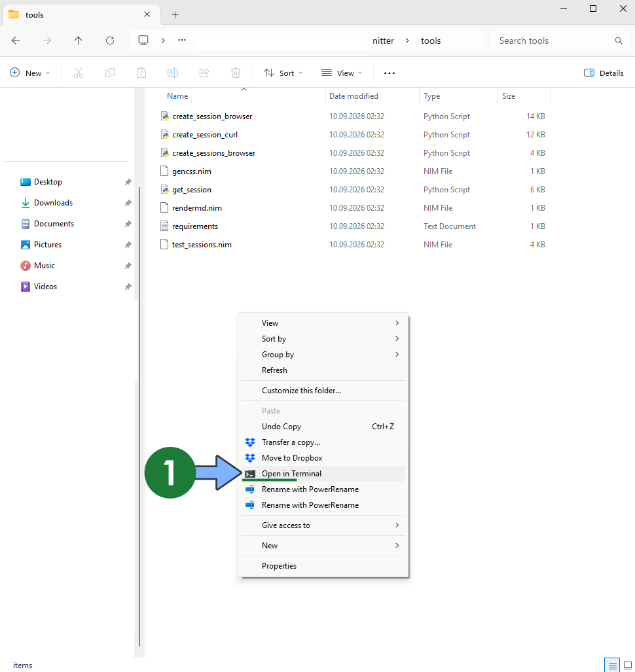This screenshot has width=635, height=672.
Task: Click the Paste clipboard icon in toolbar
Action: click(141, 73)
